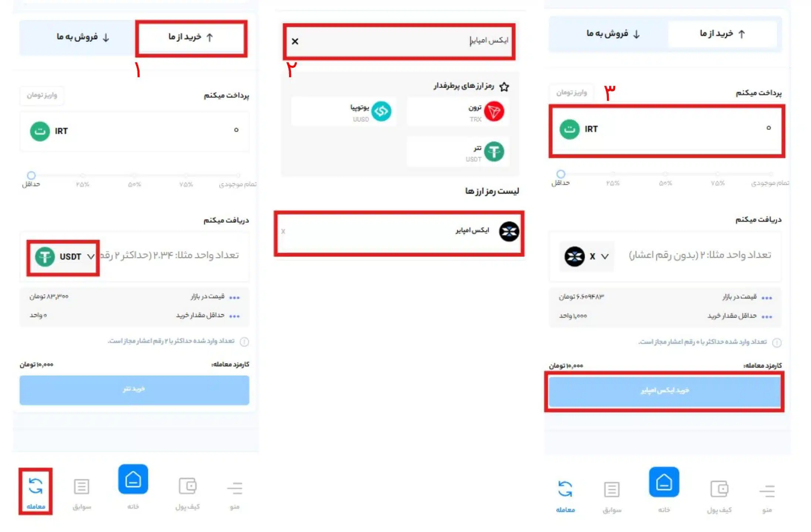Pick the ۲۵٪ point on right panel slider
The width and height of the screenshot is (811, 532).
pyautogui.click(x=613, y=174)
